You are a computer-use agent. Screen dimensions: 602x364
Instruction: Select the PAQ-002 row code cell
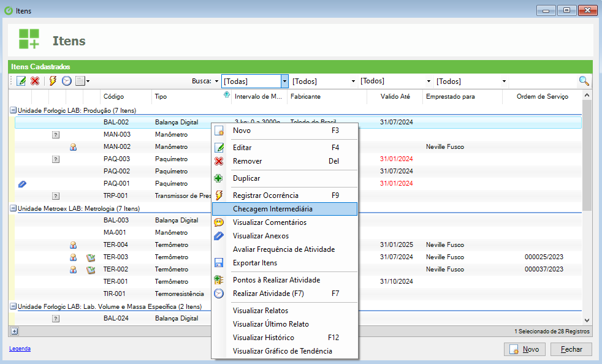[116, 171]
